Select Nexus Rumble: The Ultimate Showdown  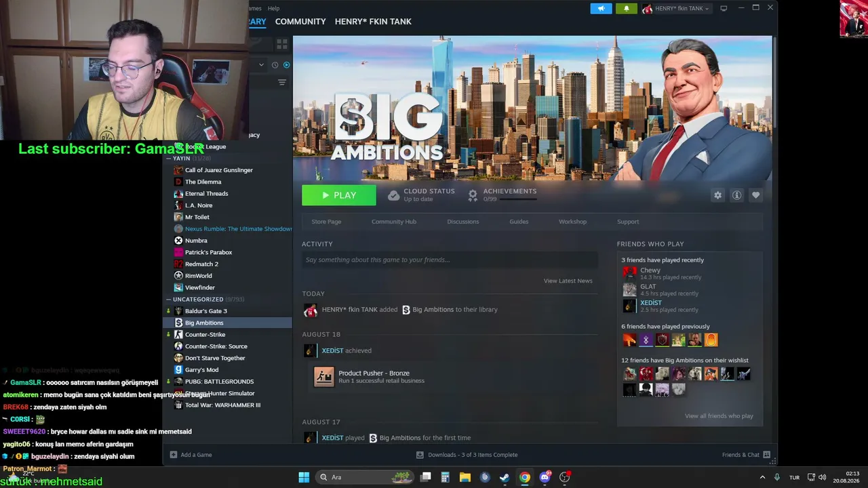coord(239,229)
